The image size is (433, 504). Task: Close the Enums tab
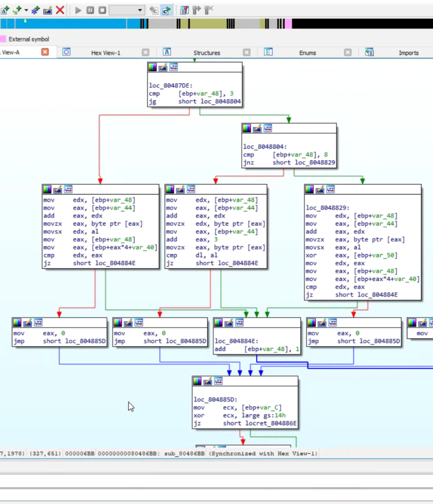348,53
